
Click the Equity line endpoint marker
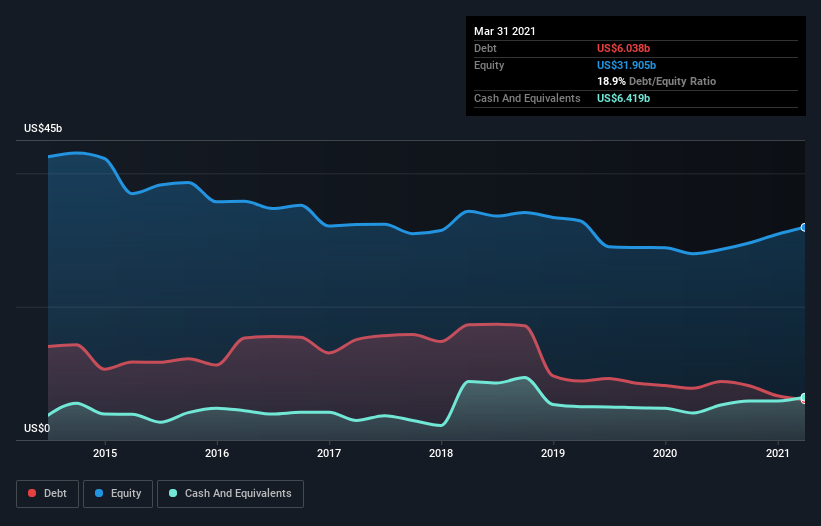click(x=804, y=227)
